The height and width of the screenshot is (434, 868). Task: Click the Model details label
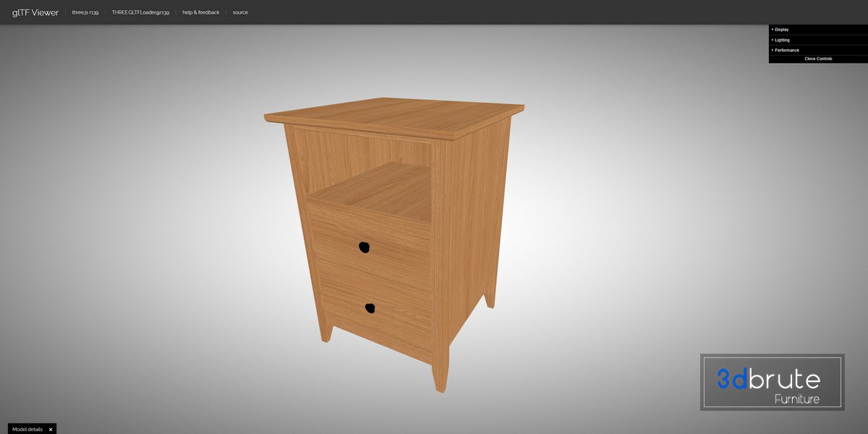[x=27, y=429]
